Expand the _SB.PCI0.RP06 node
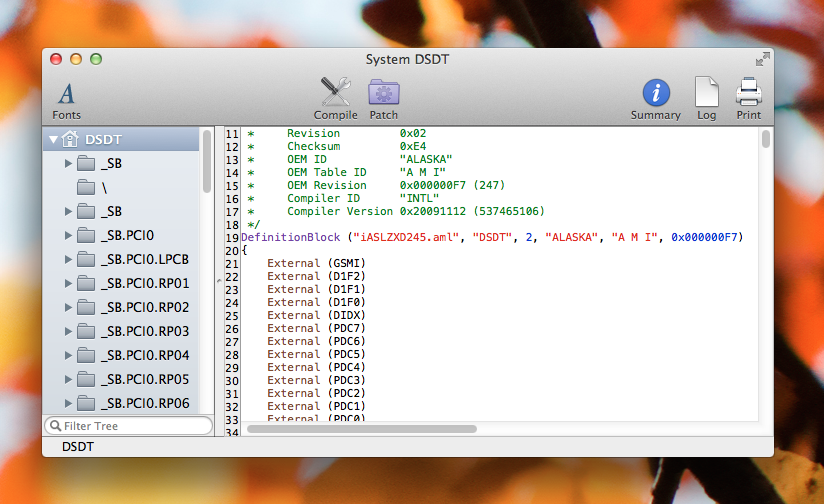Image resolution: width=824 pixels, height=504 pixels. pos(68,403)
